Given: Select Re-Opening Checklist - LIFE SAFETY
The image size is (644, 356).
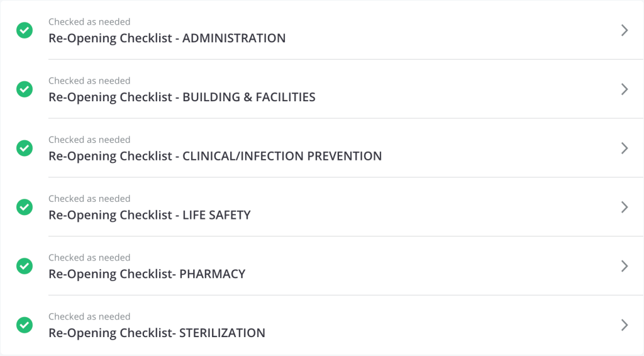Looking at the screenshot, I should click(150, 215).
